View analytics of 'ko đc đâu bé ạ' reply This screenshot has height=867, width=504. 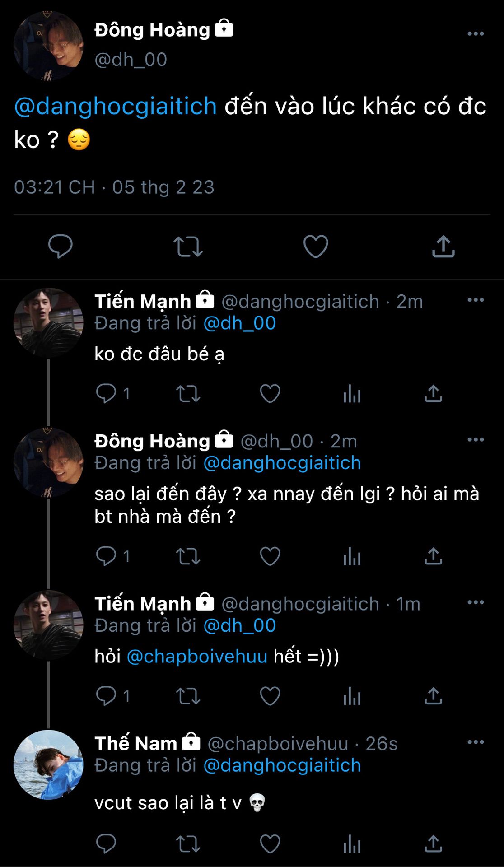coord(352,394)
